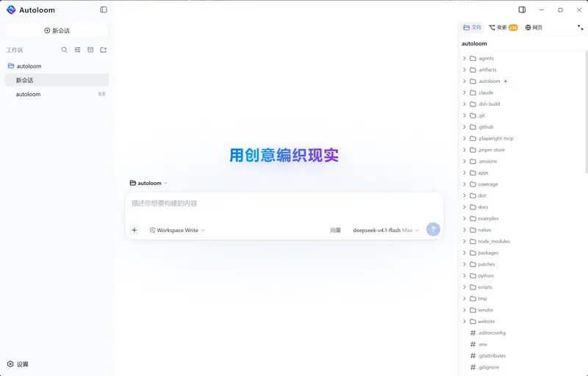
Task: Toggle the right panel icon in title bar
Action: (x=522, y=10)
